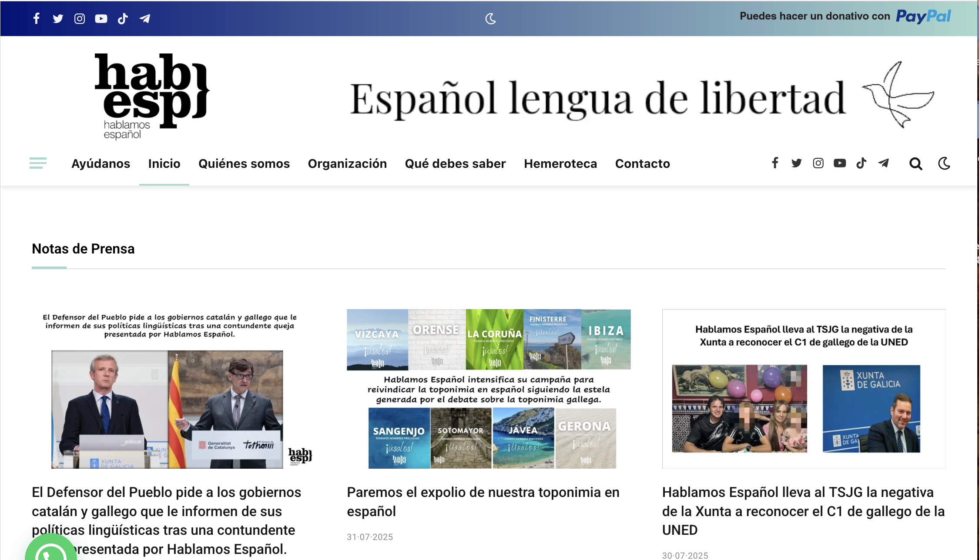Select Quiénes somos in navigation
This screenshot has width=979, height=560.
click(x=244, y=163)
